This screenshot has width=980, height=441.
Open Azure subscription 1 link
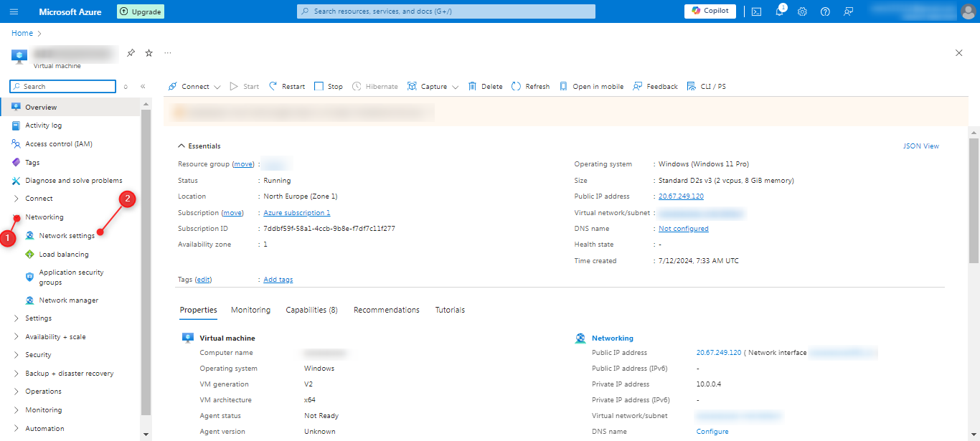[297, 213]
